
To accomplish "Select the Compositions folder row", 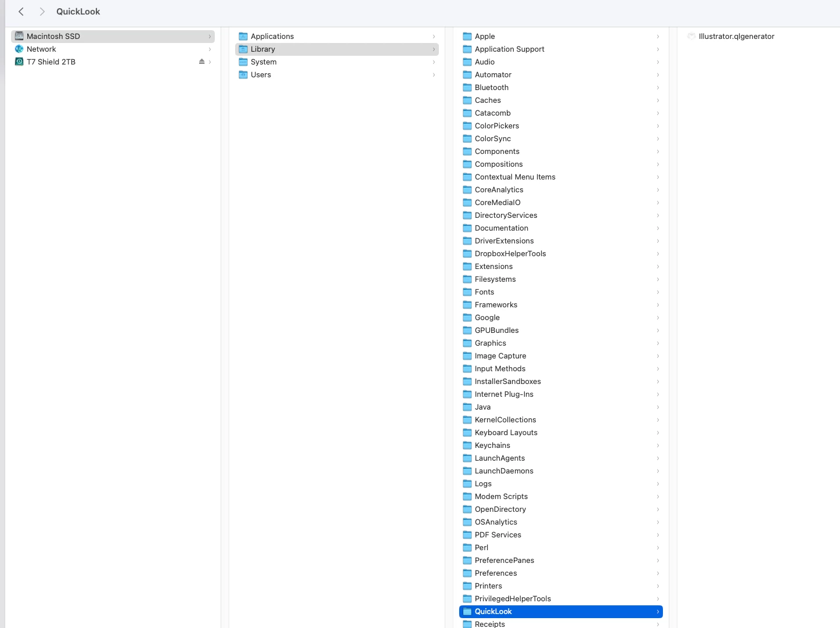I will click(x=561, y=164).
